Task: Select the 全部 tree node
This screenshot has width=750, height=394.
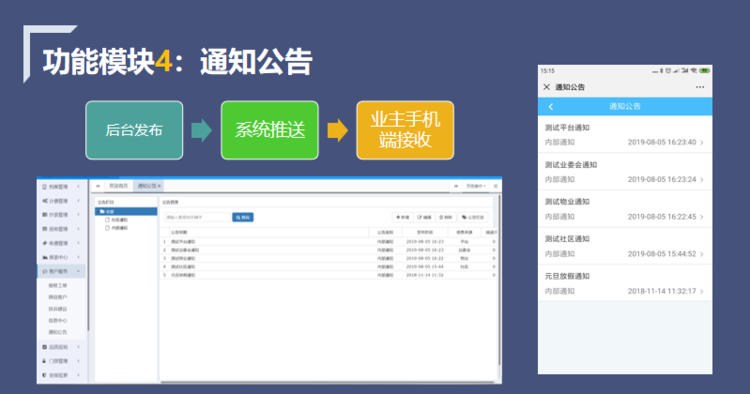Action: point(126,211)
